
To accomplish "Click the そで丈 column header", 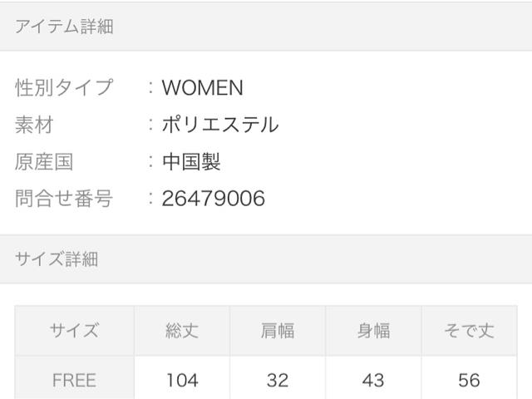I will [x=469, y=331].
